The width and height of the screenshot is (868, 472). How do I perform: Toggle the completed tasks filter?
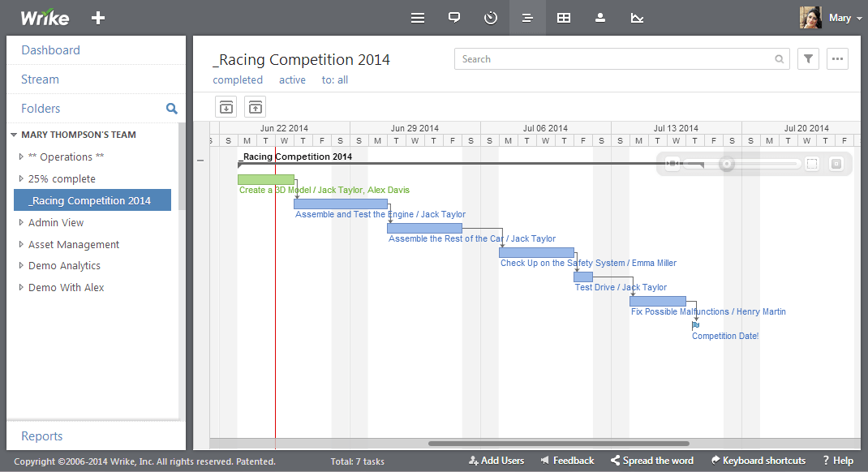[238, 80]
